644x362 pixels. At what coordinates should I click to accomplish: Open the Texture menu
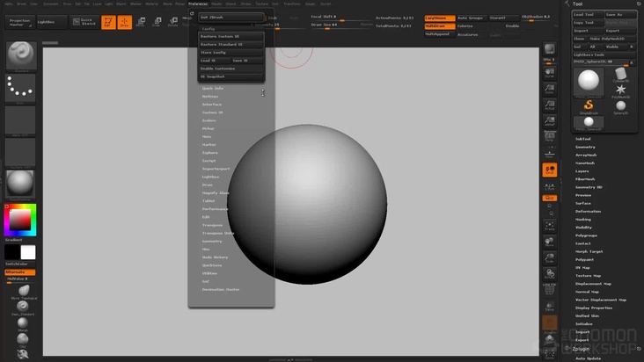click(x=261, y=4)
